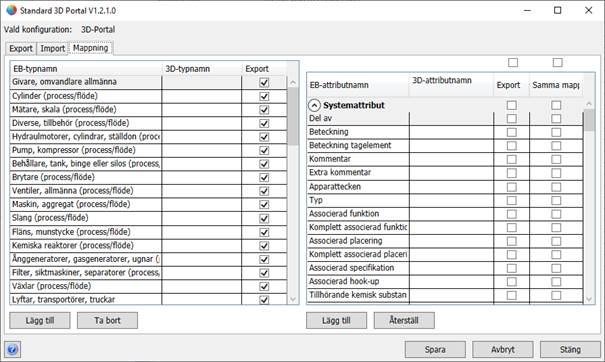Check Export box for Beteckning attribute

(x=512, y=132)
